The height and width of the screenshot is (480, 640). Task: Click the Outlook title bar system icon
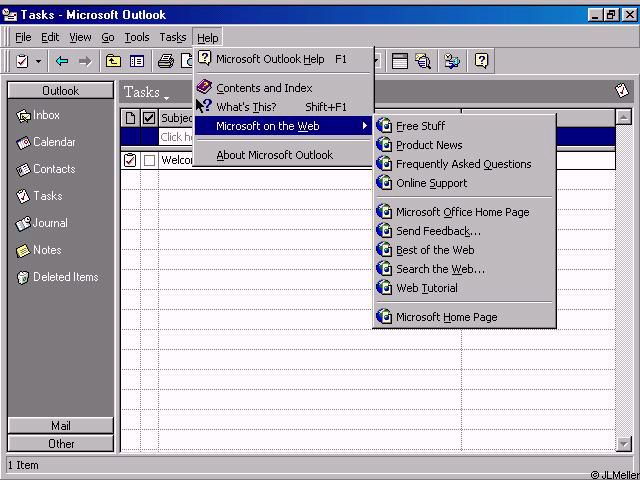[x=9, y=15]
